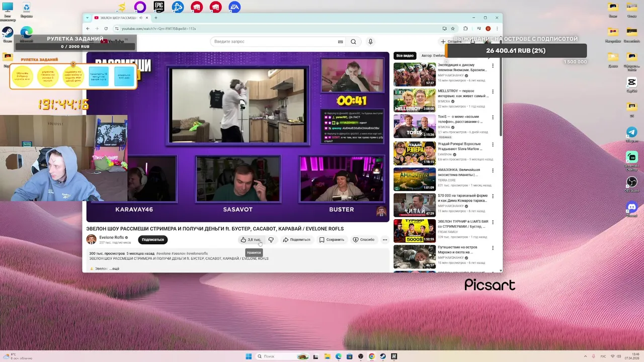Click the #evelone hashtag link
Screen dimensions: 644x362
point(164,253)
